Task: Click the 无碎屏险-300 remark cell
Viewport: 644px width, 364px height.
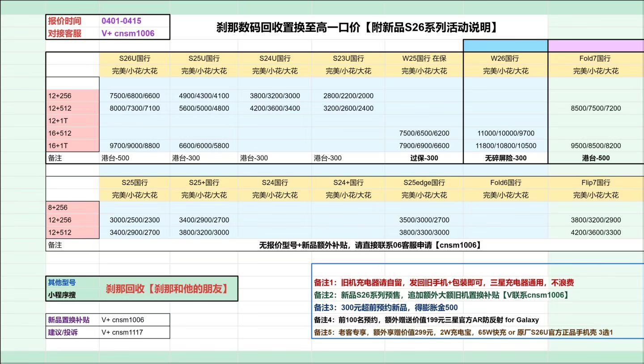Action: click(505, 158)
